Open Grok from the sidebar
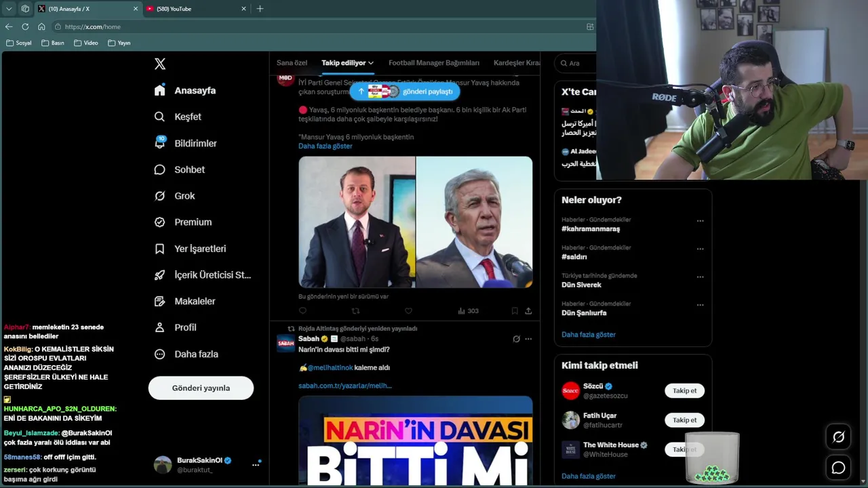Image resolution: width=868 pixels, height=488 pixels. click(174, 196)
